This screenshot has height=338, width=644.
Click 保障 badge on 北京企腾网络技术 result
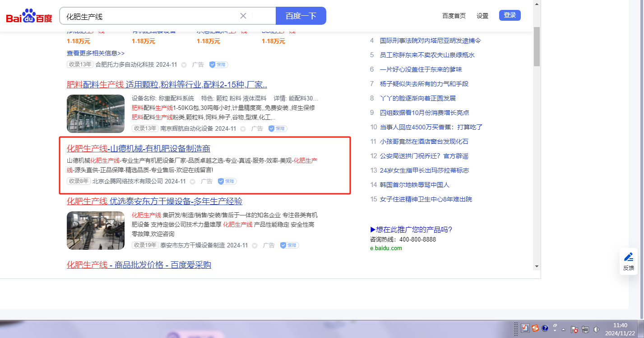click(227, 181)
